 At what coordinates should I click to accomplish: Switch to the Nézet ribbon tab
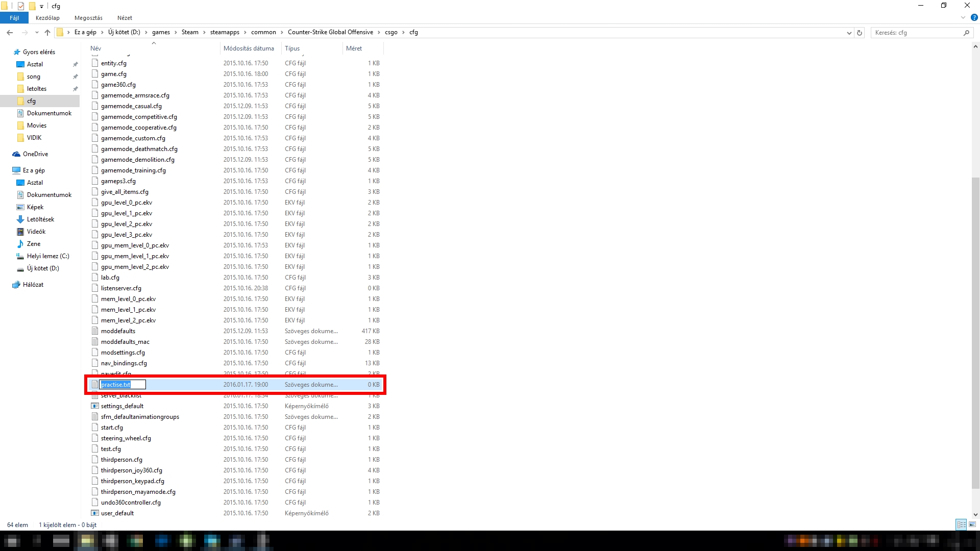click(x=125, y=18)
